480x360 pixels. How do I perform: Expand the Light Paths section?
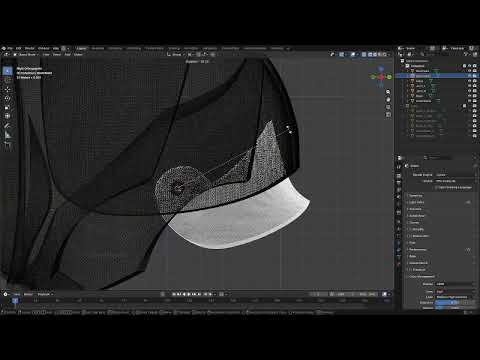click(417, 202)
